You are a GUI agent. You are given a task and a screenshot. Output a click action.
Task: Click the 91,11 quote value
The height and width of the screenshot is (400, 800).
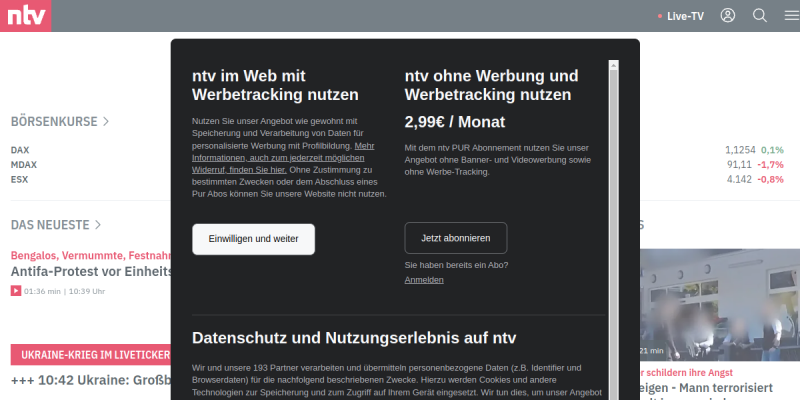[739, 165]
